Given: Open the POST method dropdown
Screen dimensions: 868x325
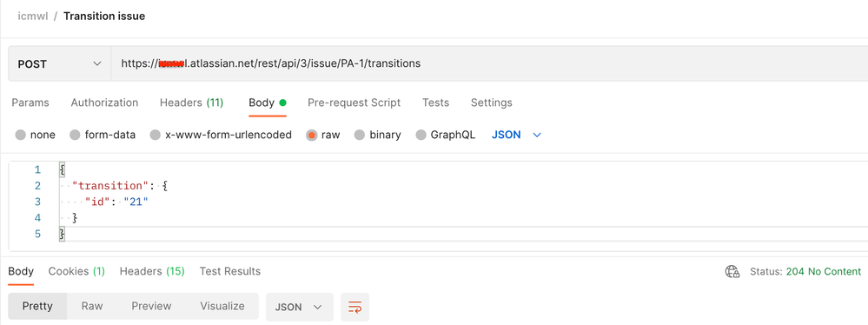Looking at the screenshot, I should point(60,63).
